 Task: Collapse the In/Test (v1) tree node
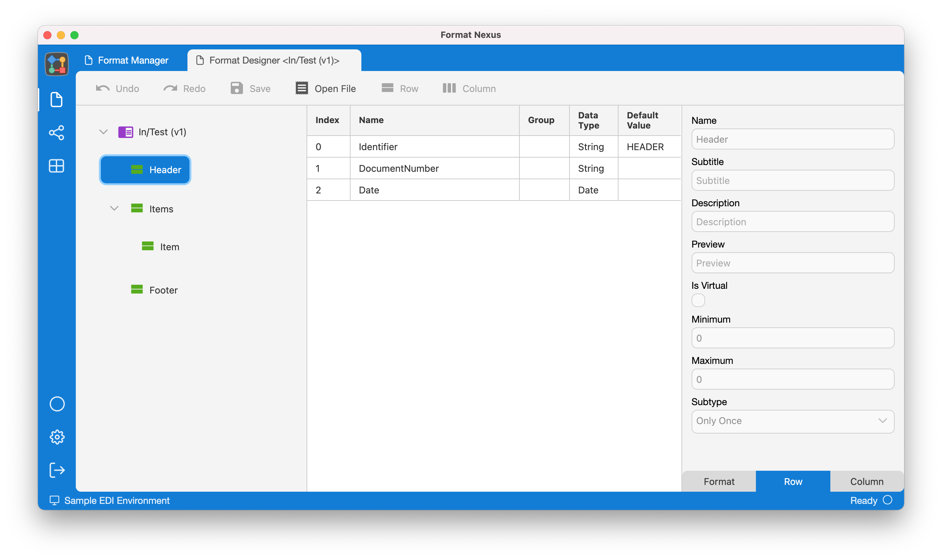click(x=104, y=132)
